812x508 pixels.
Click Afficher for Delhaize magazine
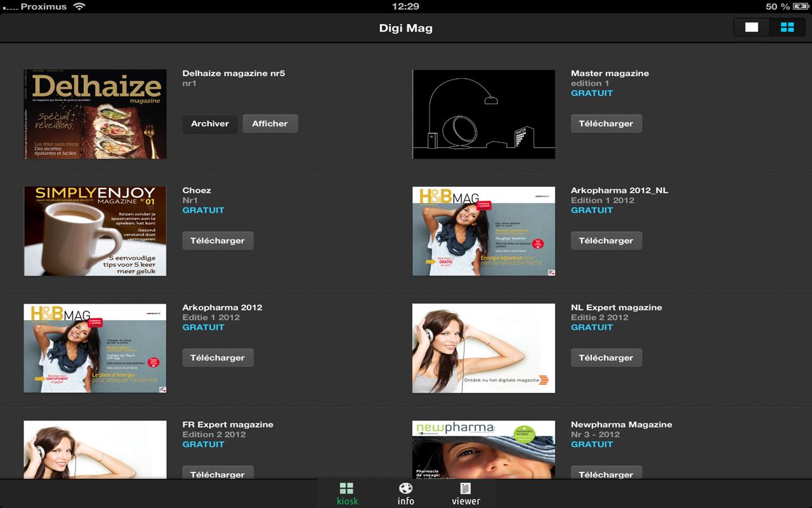tap(270, 124)
